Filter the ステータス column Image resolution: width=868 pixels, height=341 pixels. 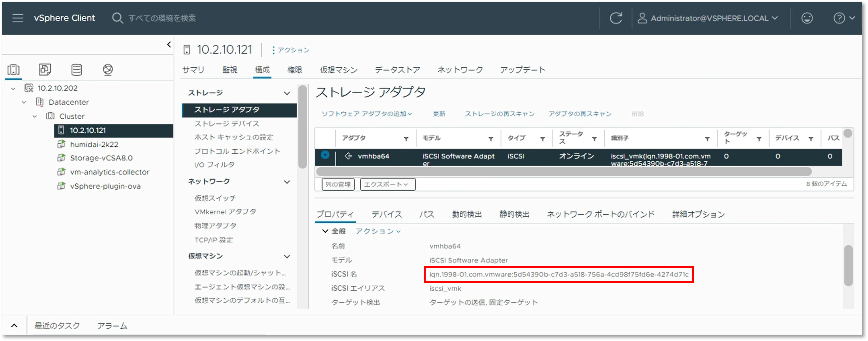pyautogui.click(x=594, y=139)
